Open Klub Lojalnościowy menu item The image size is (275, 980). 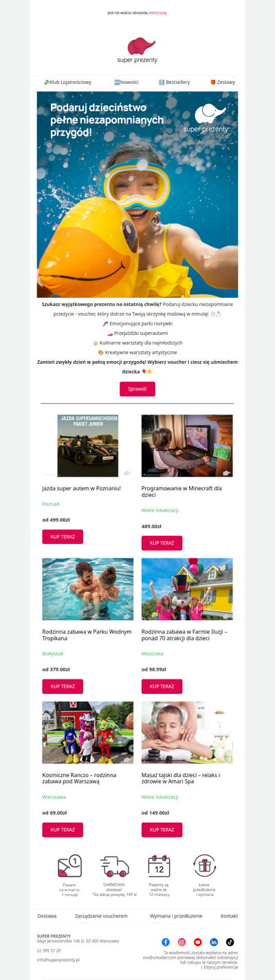(67, 82)
